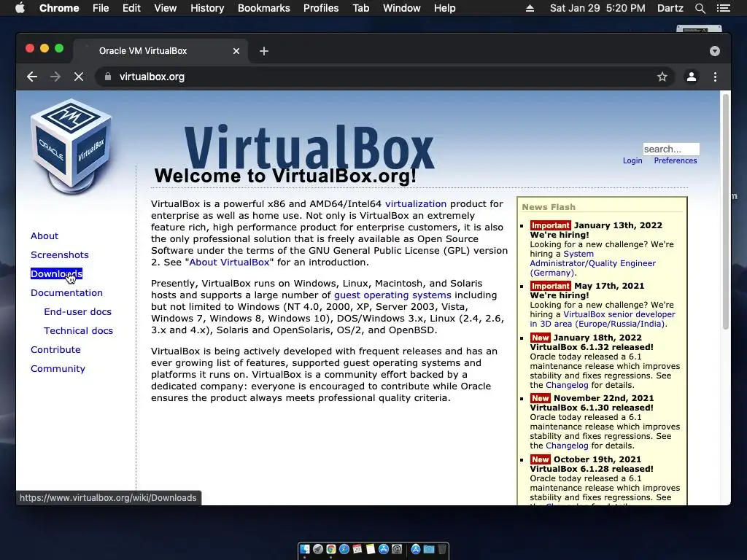Open the Edit menu
The width and height of the screenshot is (747, 560).
131,8
